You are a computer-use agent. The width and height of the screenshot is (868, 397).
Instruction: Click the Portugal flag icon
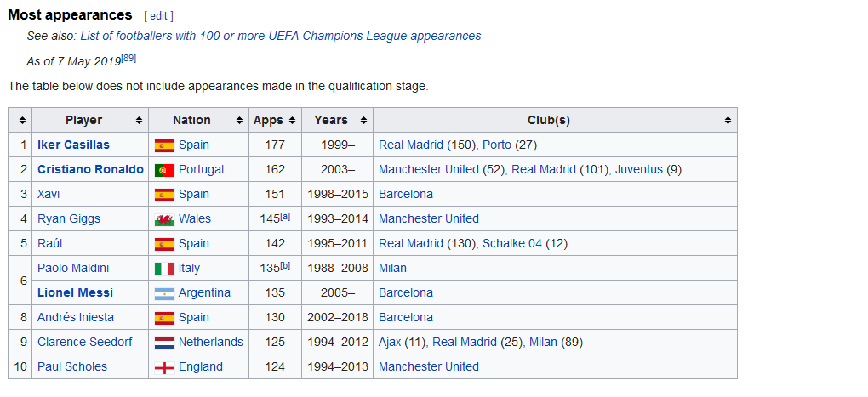[164, 170]
